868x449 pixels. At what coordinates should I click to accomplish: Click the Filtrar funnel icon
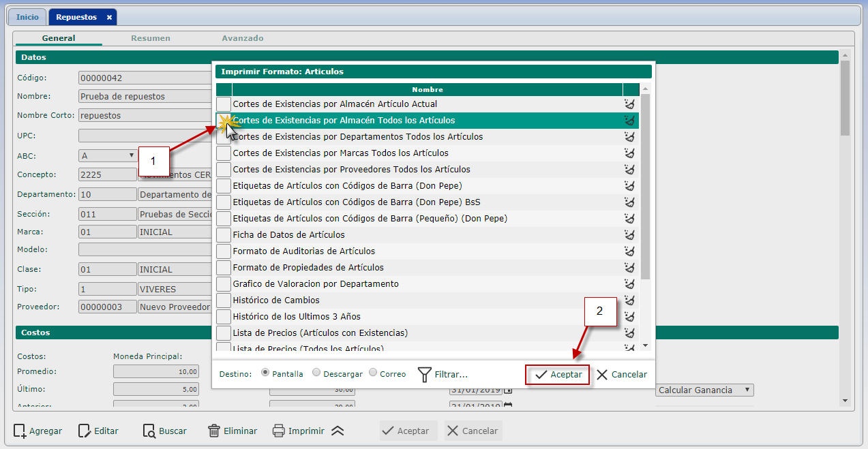(425, 374)
